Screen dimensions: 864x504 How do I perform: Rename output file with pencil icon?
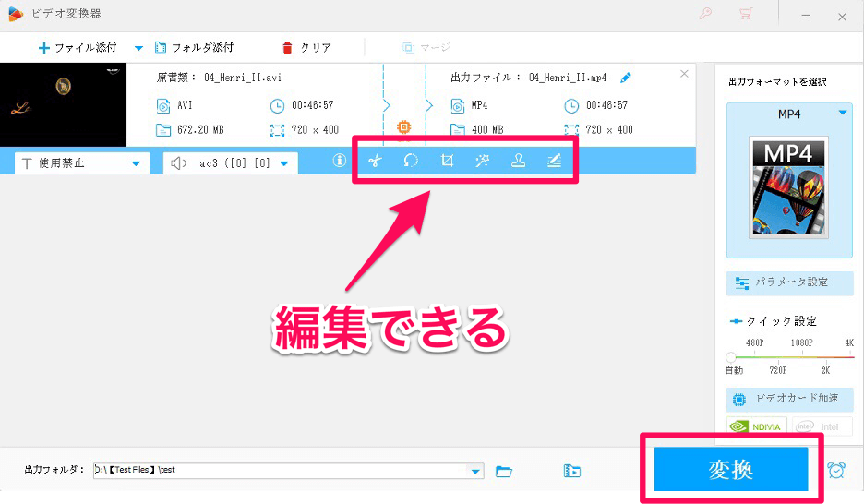[x=626, y=78]
